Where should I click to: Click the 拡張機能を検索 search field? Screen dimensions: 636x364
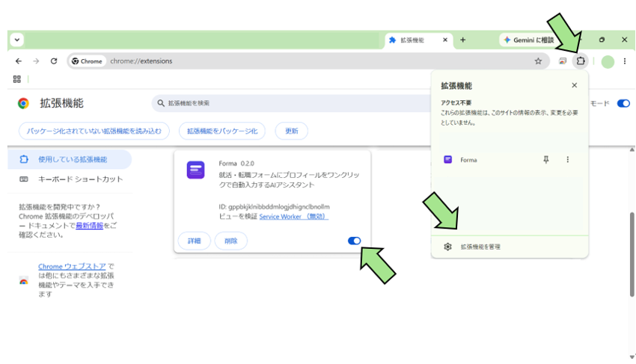coord(291,103)
